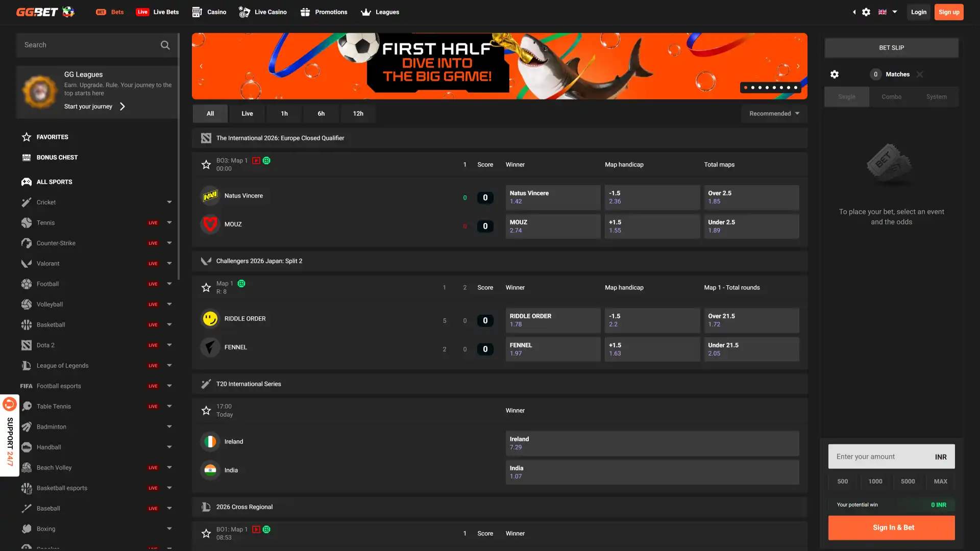This screenshot has height=551, width=980.
Task: Set bet amount to 500
Action: 843,481
